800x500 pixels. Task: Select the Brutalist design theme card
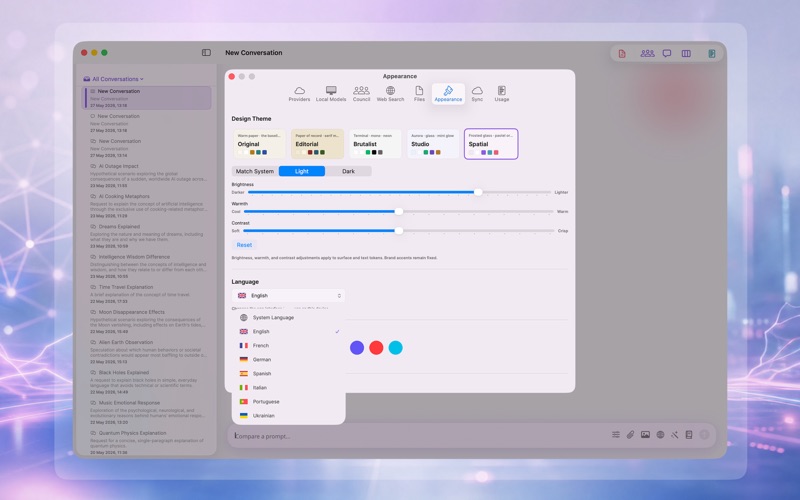point(375,144)
